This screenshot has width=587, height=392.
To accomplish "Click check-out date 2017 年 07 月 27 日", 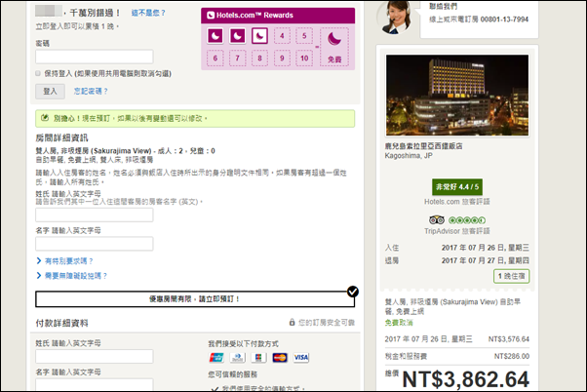I will tap(486, 260).
